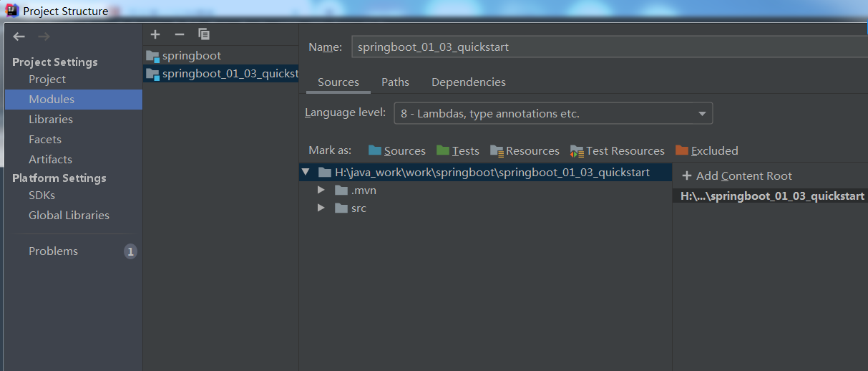Mark folder as Tests
The height and width of the screenshot is (371, 868).
point(458,150)
